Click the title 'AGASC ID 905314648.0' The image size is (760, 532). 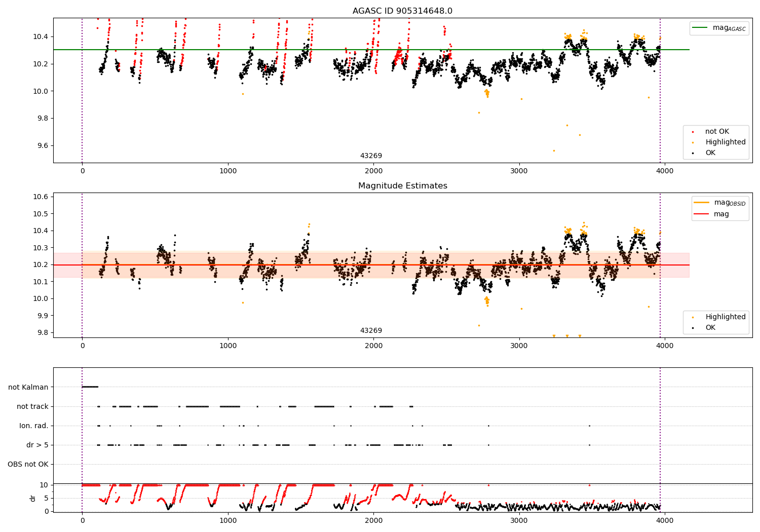tap(402, 11)
